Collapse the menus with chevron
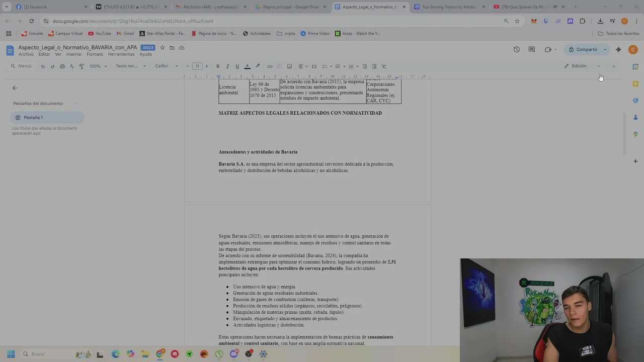This screenshot has height=362, width=644. [613, 66]
